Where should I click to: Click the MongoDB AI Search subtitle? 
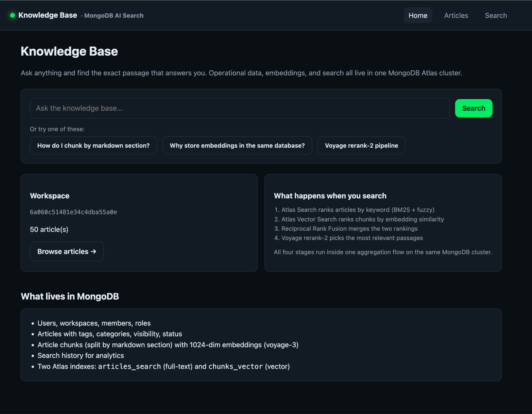point(114,16)
